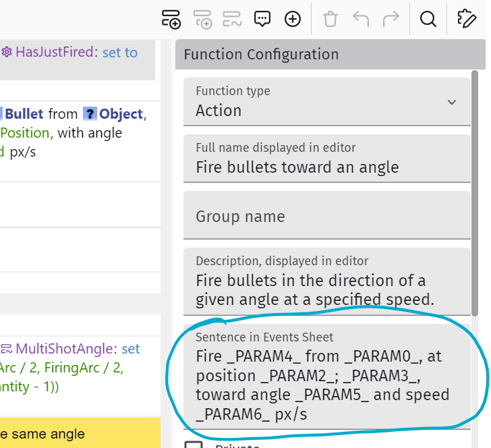The height and width of the screenshot is (448, 491).
Task: Open the events search magnifier
Action: pos(428,19)
